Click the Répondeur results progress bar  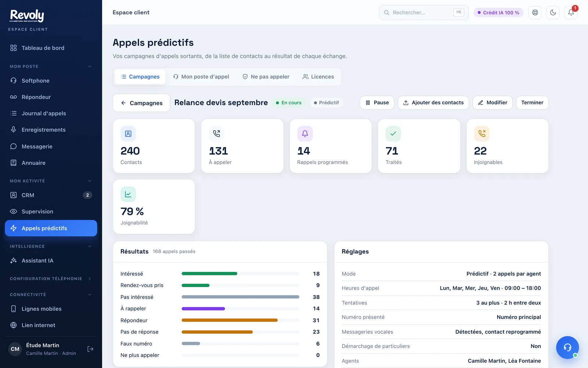[240, 320]
